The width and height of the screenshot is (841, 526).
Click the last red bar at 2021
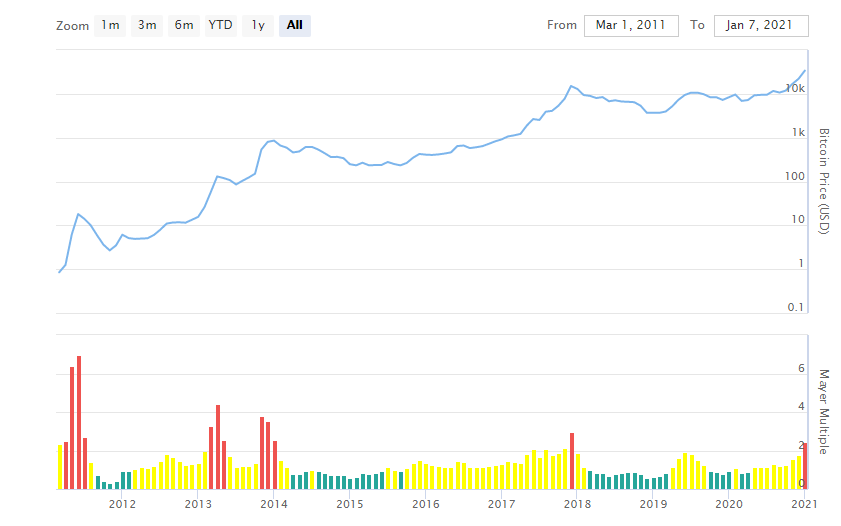[x=805, y=466]
